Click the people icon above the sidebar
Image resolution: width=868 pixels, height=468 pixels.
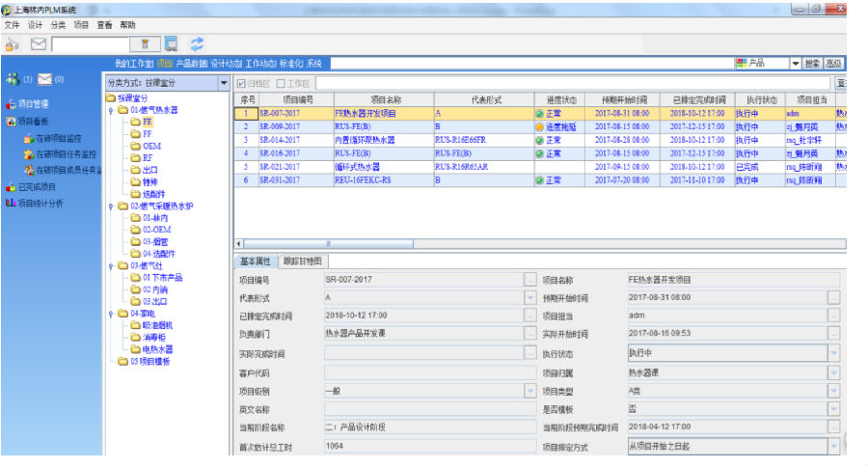click(x=13, y=79)
